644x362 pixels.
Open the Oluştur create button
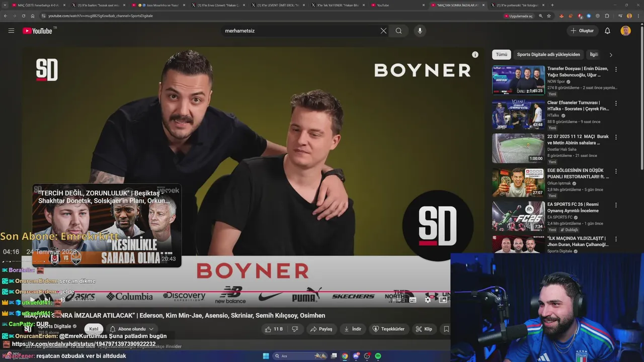(582, 31)
